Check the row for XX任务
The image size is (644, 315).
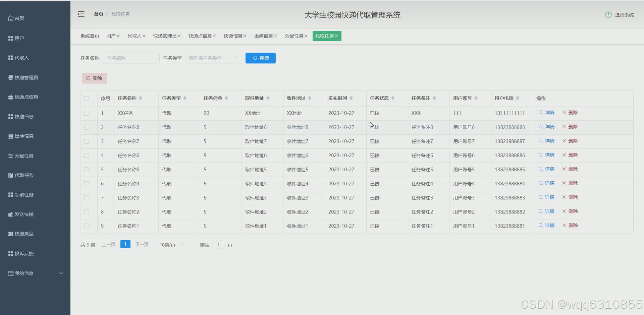(87, 113)
